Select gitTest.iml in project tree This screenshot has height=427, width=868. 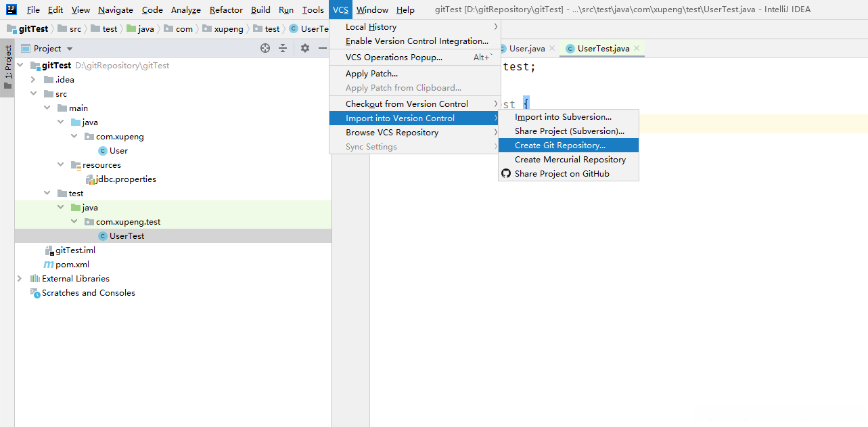pyautogui.click(x=75, y=250)
